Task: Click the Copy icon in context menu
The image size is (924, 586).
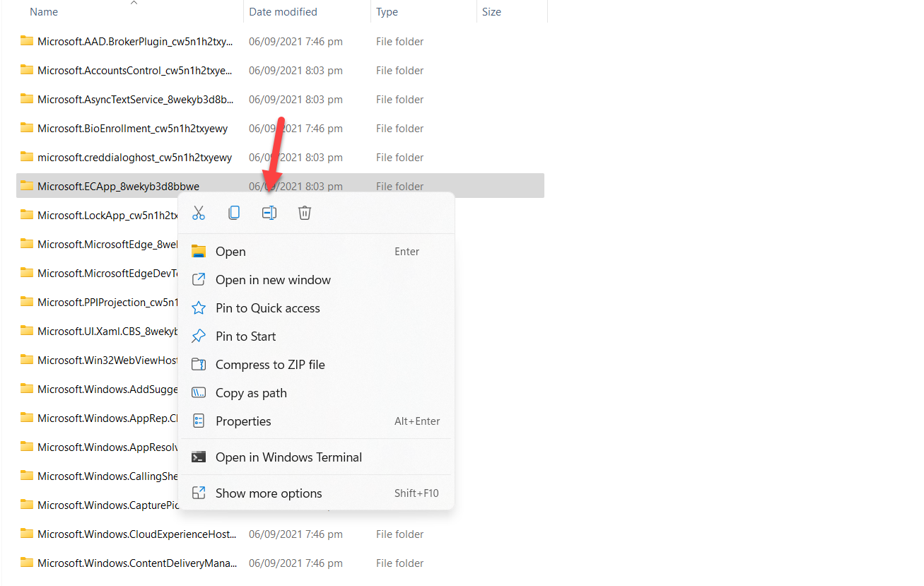Action: point(234,213)
